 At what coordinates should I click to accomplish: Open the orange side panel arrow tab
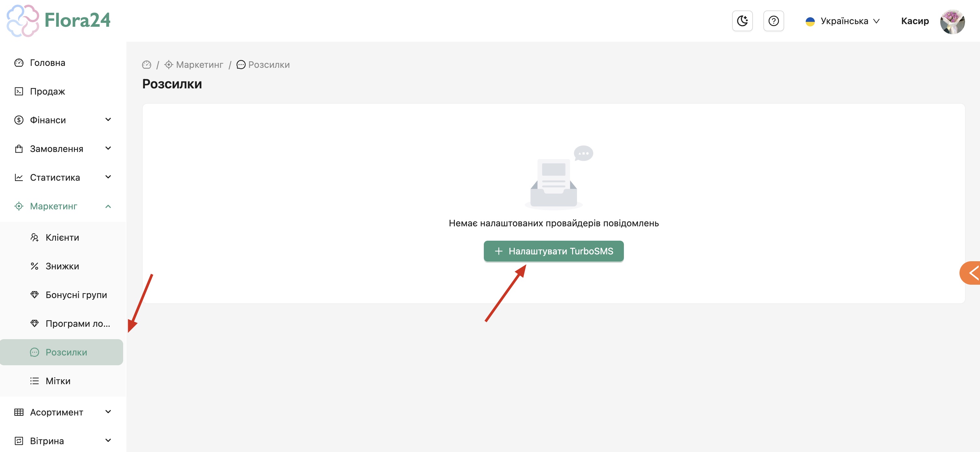point(970,273)
